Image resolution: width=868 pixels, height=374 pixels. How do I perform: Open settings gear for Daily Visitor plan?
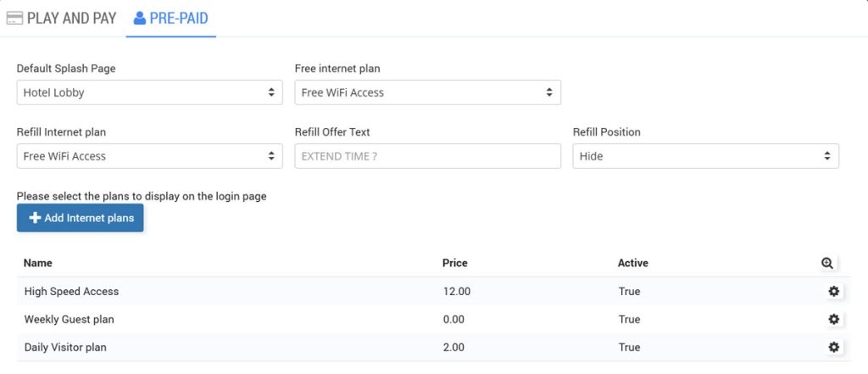click(833, 347)
